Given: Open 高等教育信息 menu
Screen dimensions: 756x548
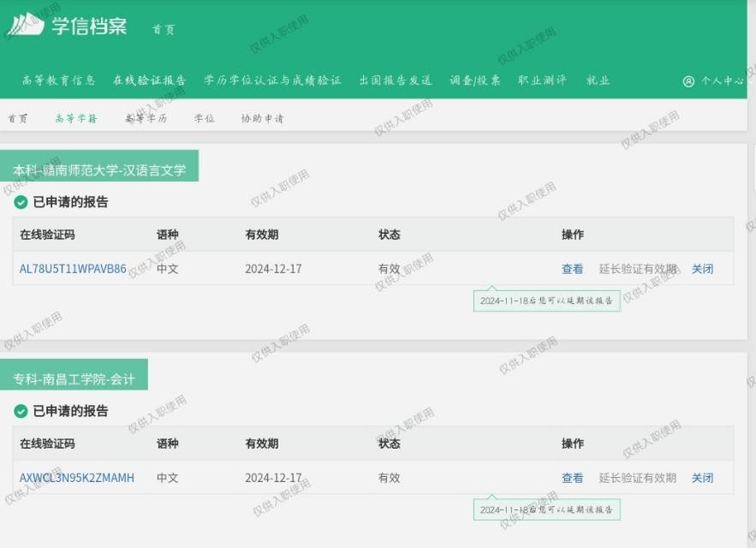Looking at the screenshot, I should tap(59, 80).
